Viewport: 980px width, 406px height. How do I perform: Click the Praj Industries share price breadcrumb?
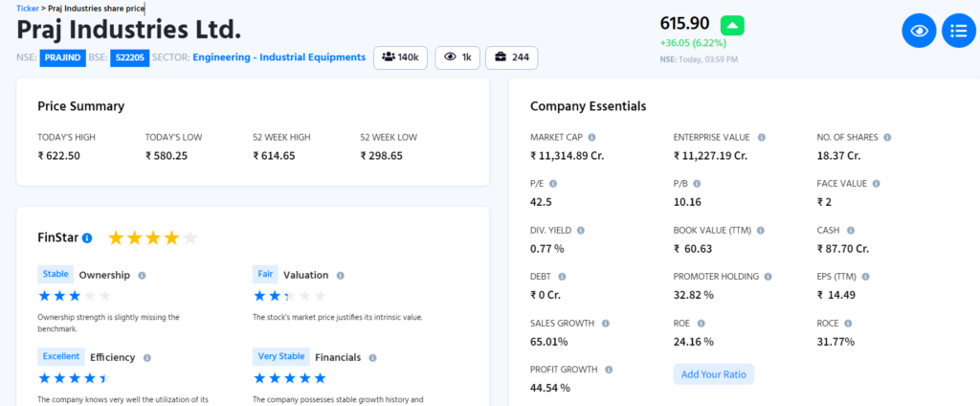(97, 9)
